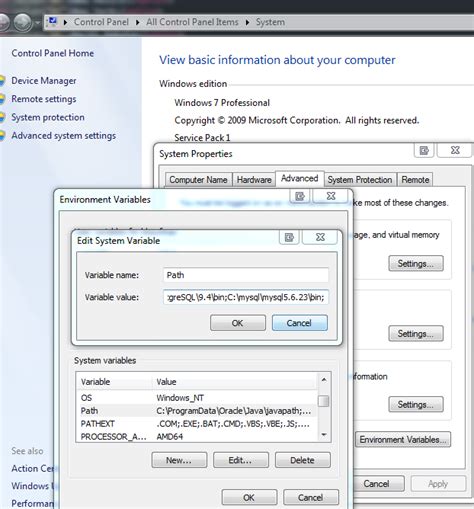474x509 pixels.
Task: Click the system variables scrollbar thumb
Action: coord(324,401)
